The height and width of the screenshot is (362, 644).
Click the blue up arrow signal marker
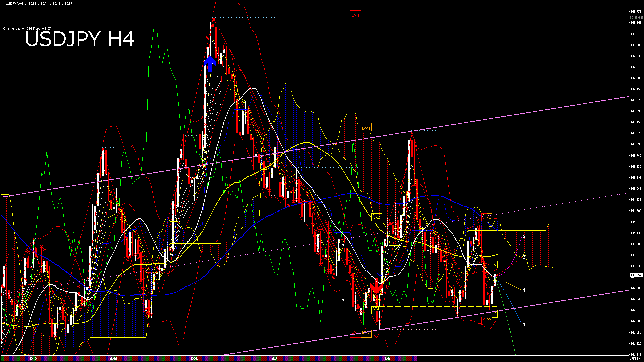click(x=210, y=64)
